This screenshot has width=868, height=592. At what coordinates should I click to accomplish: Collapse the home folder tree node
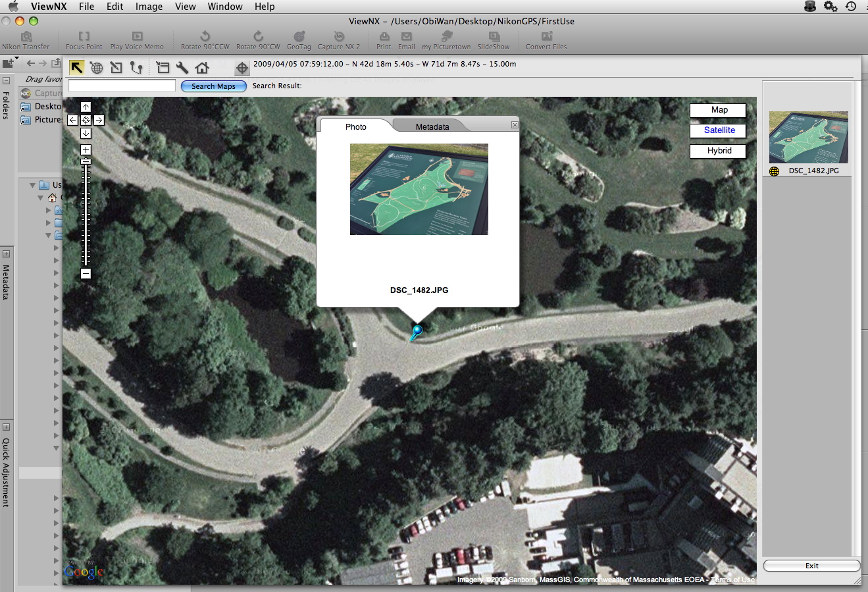[41, 198]
